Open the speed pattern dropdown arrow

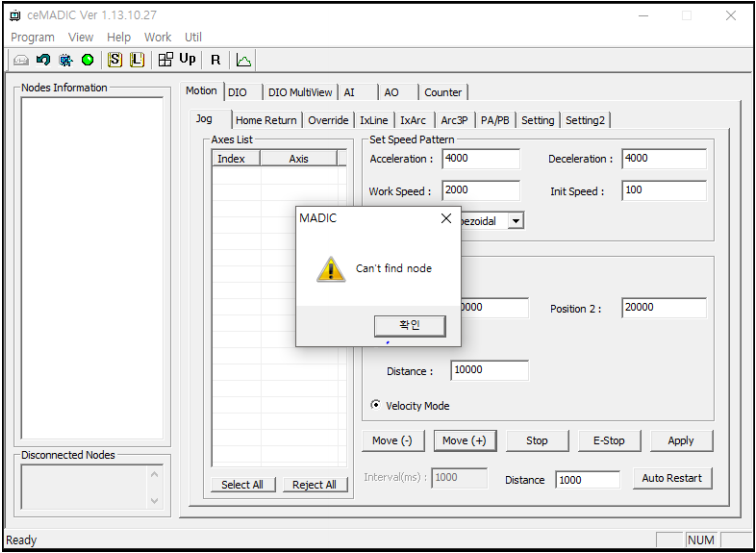coord(515,220)
